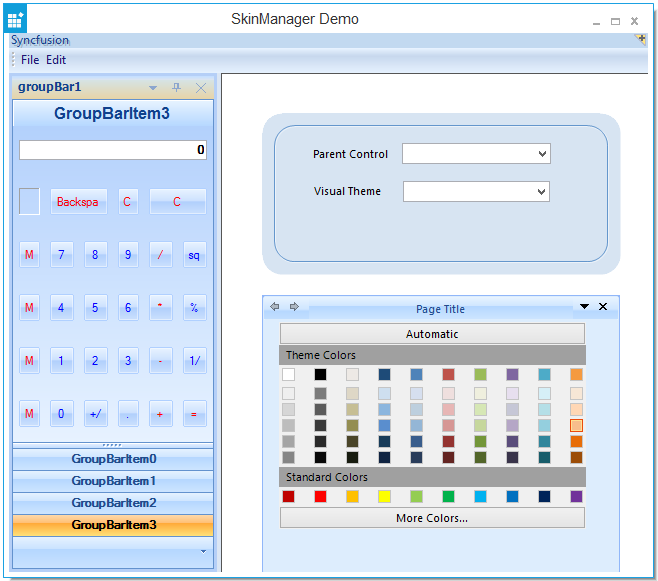Close the groupBar1 docking panel

pos(201,88)
